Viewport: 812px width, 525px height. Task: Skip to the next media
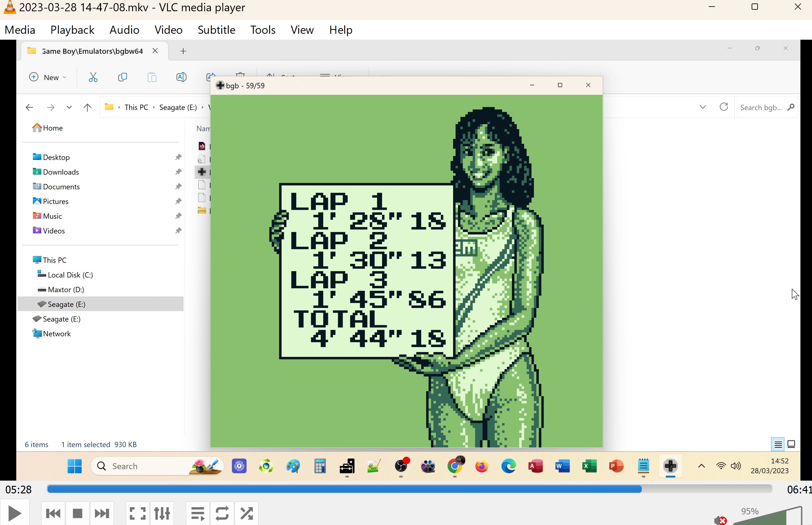point(102,513)
